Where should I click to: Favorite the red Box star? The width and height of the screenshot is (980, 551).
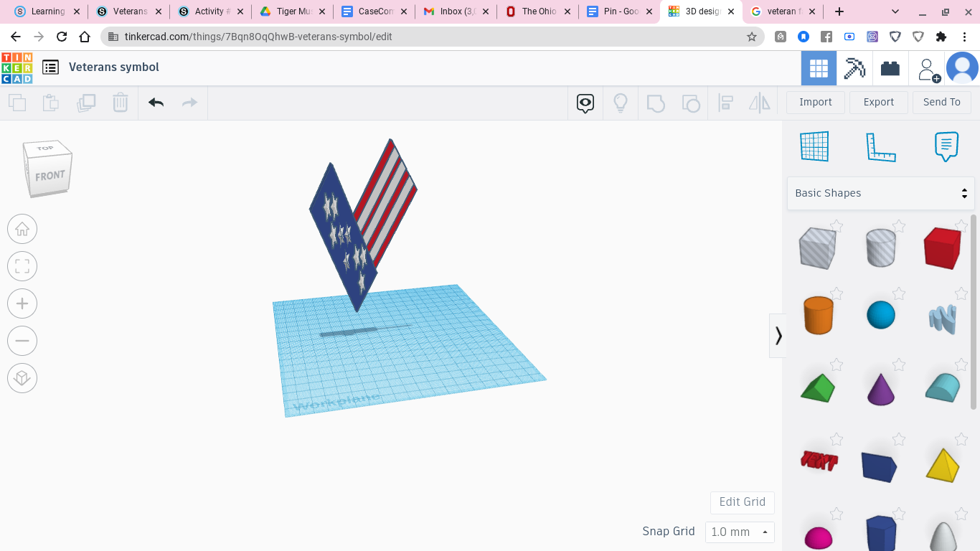(x=961, y=225)
